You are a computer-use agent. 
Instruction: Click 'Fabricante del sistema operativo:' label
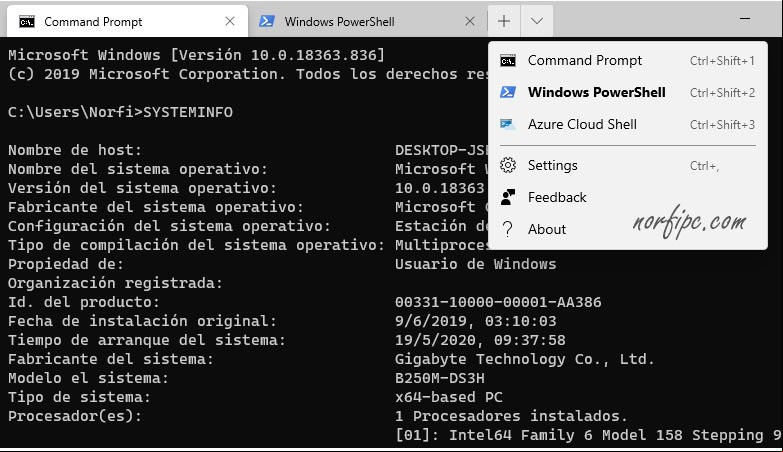156,207
